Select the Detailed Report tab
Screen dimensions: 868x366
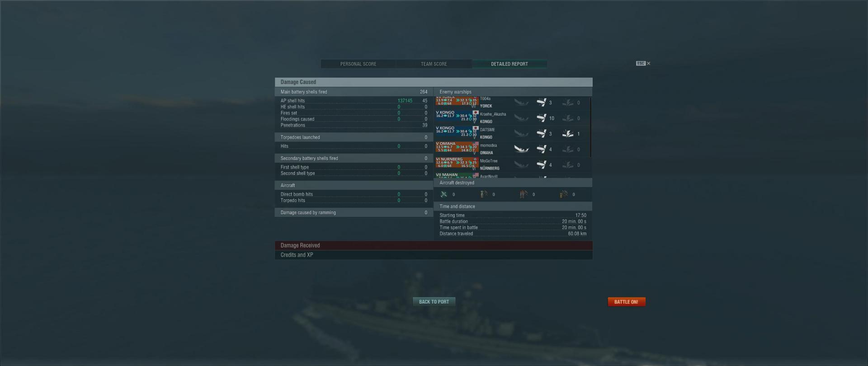click(x=509, y=64)
